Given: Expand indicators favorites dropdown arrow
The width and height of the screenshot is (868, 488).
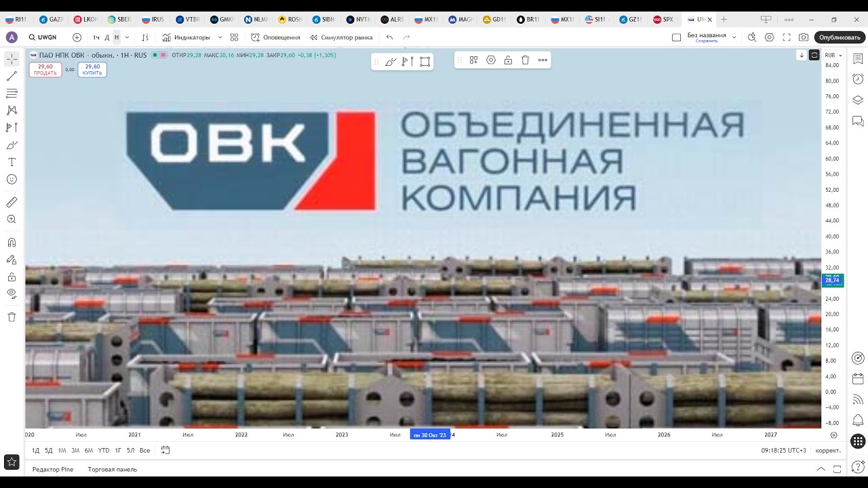Looking at the screenshot, I should 220,37.
